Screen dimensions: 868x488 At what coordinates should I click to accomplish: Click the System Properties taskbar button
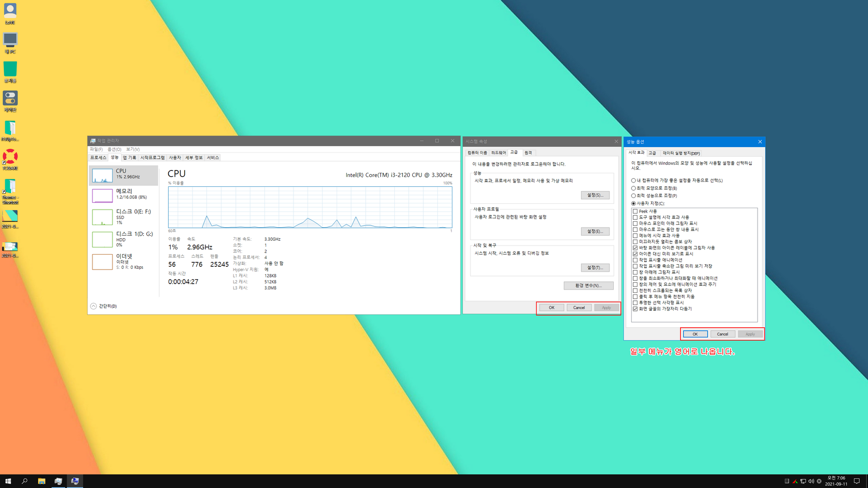[75, 481]
